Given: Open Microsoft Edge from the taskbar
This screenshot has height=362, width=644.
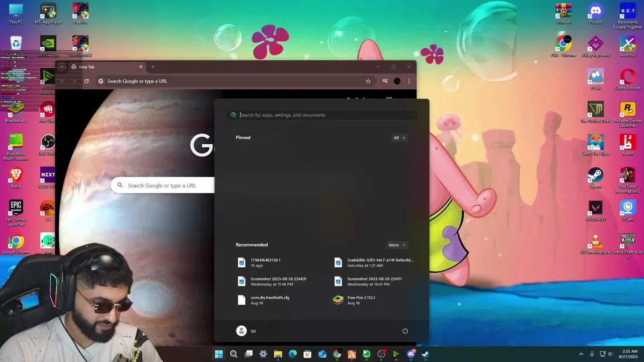Looking at the screenshot, I should [292, 354].
